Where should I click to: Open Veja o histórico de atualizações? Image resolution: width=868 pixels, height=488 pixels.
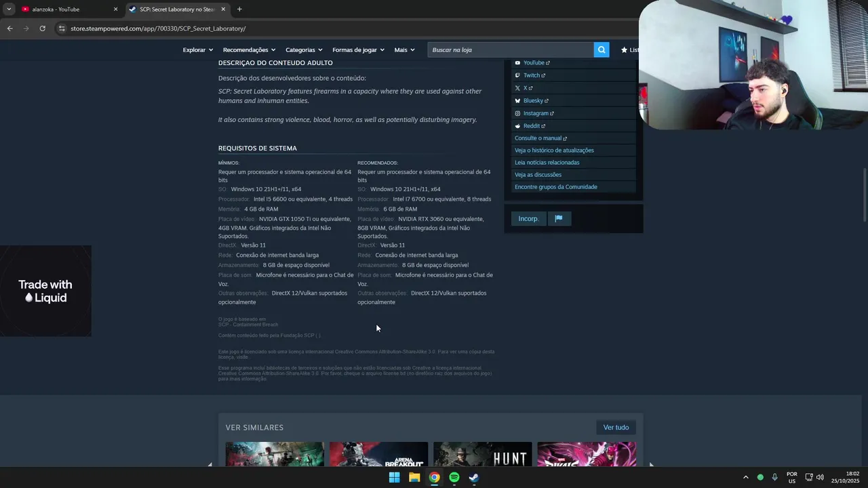554,150
